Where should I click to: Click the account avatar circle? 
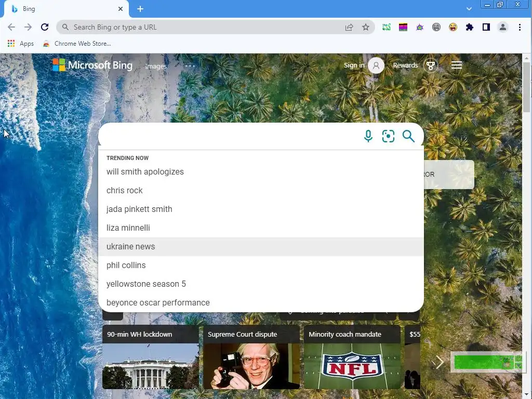(x=376, y=65)
